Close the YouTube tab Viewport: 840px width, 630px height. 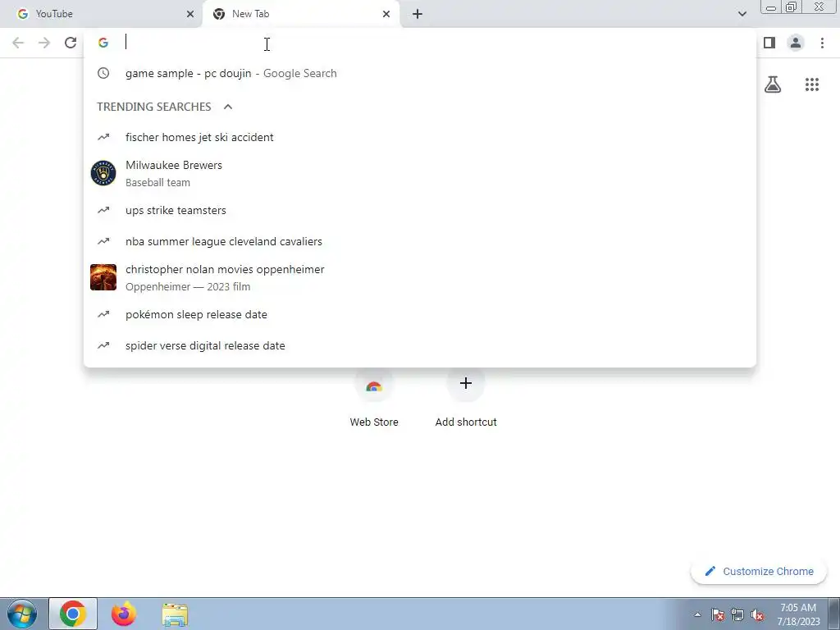(x=189, y=14)
